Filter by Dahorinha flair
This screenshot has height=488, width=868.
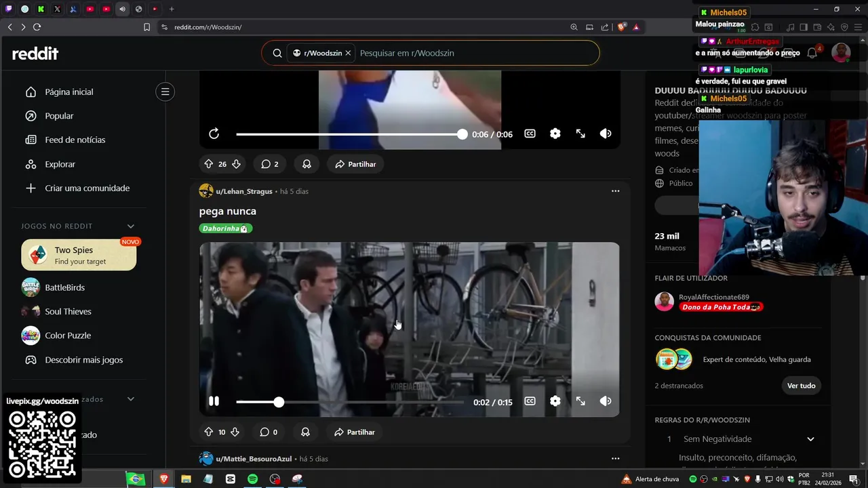pyautogui.click(x=225, y=228)
